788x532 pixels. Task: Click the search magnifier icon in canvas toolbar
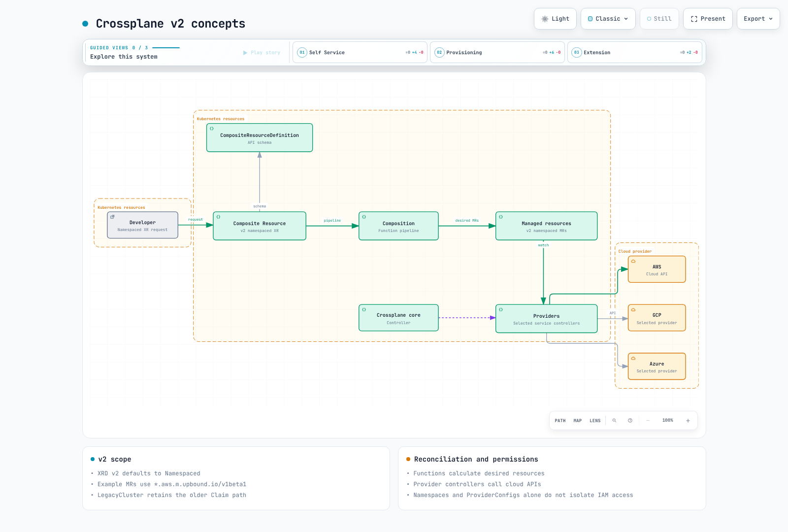pos(614,421)
